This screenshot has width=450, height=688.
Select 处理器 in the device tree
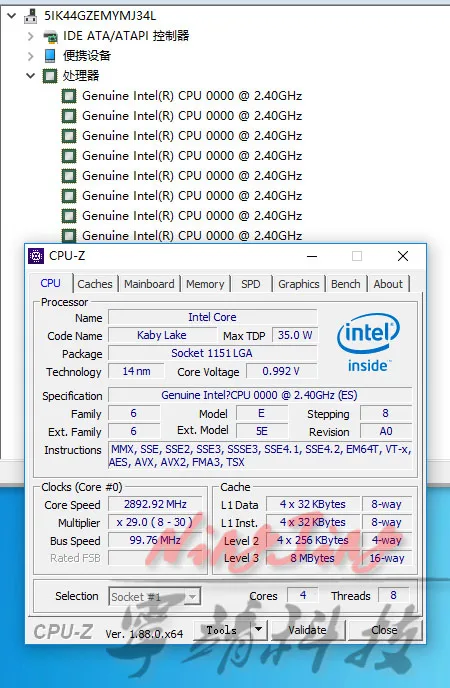81,75
